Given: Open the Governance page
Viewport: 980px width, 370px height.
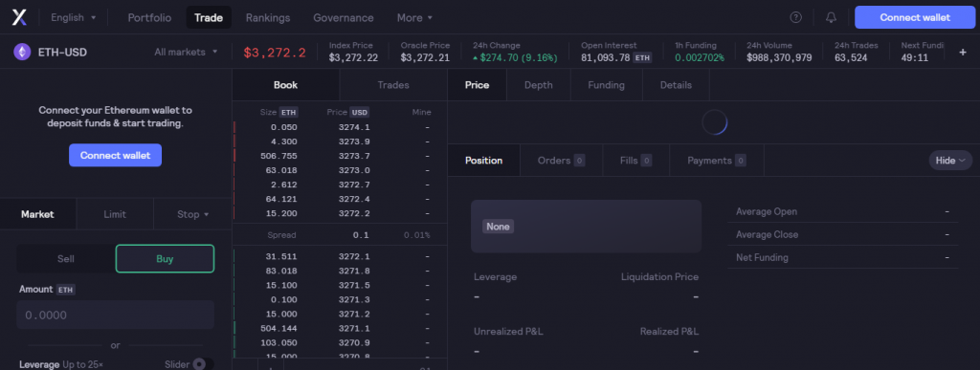Looking at the screenshot, I should (x=344, y=18).
